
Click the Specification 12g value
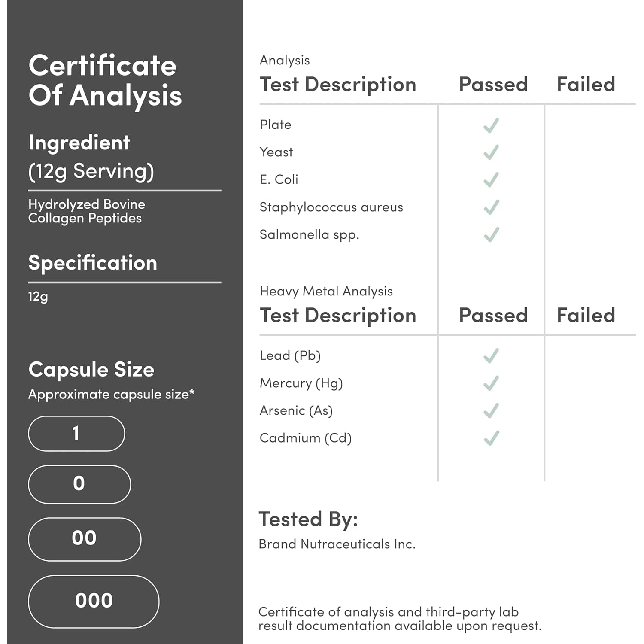pyautogui.click(x=38, y=297)
